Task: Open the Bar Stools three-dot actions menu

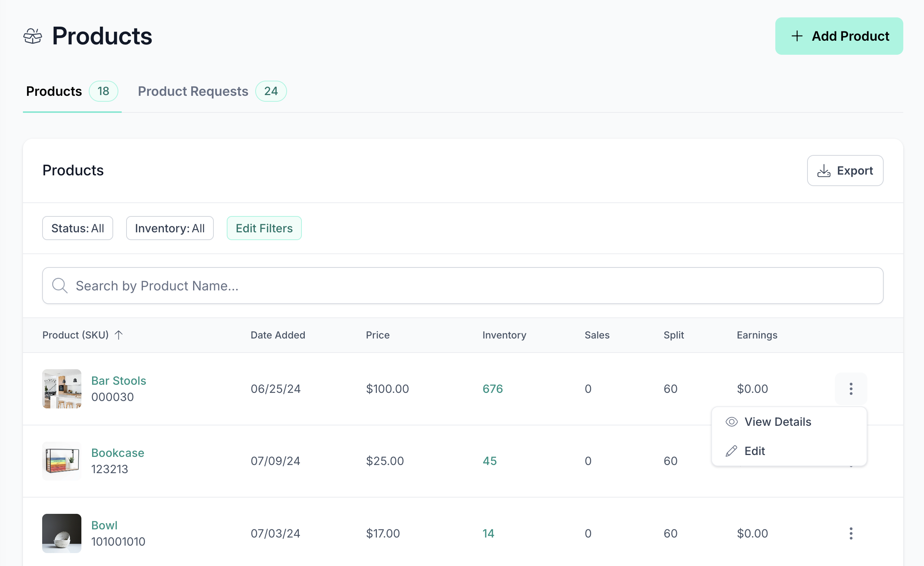Action: click(x=850, y=388)
